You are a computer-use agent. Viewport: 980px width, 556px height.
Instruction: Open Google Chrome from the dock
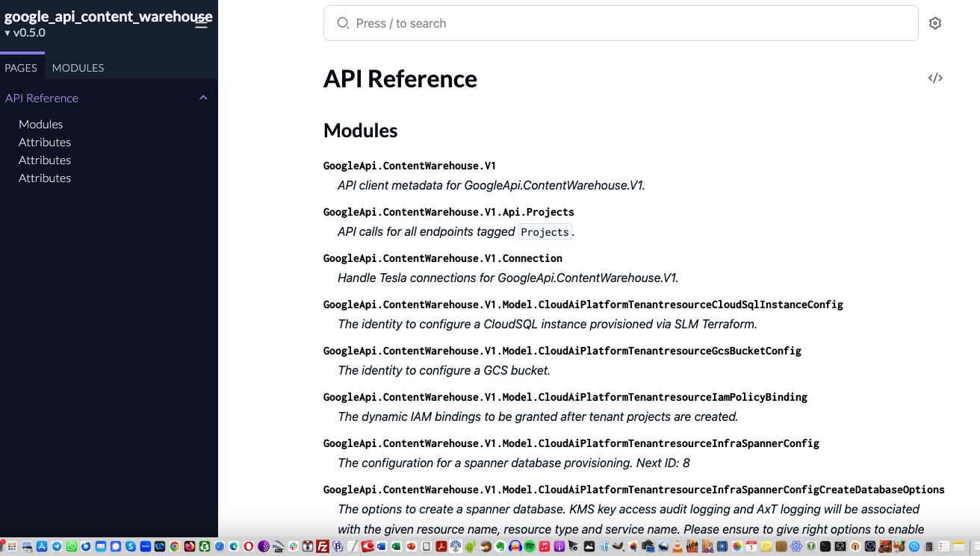tap(174, 546)
